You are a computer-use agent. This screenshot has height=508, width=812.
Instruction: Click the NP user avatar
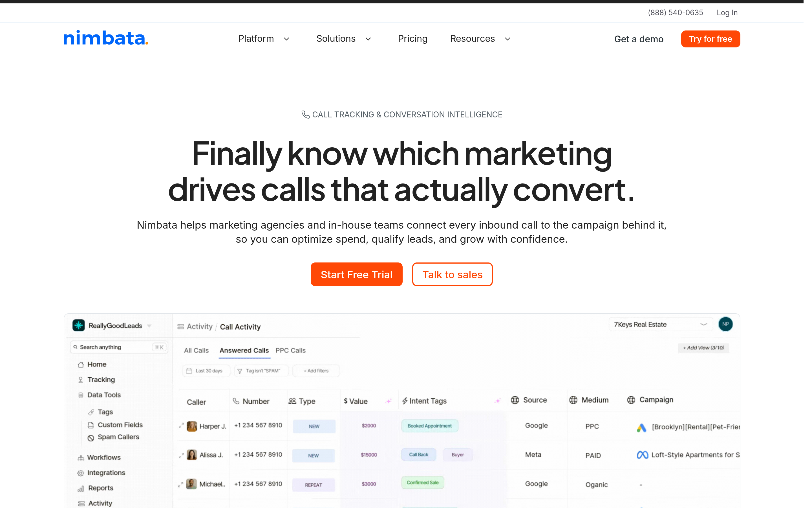click(725, 324)
